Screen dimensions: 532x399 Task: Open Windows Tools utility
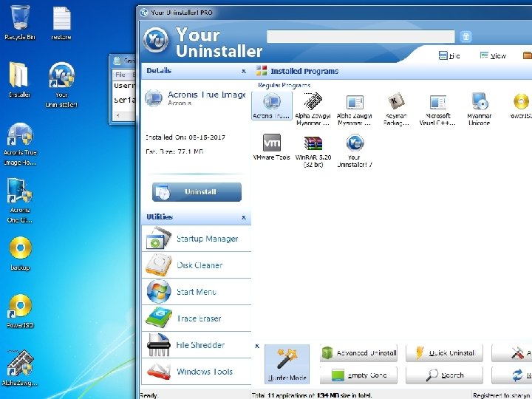[197, 372]
